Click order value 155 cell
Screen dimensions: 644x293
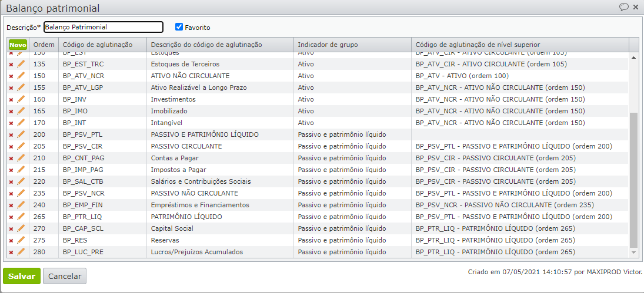click(x=44, y=87)
